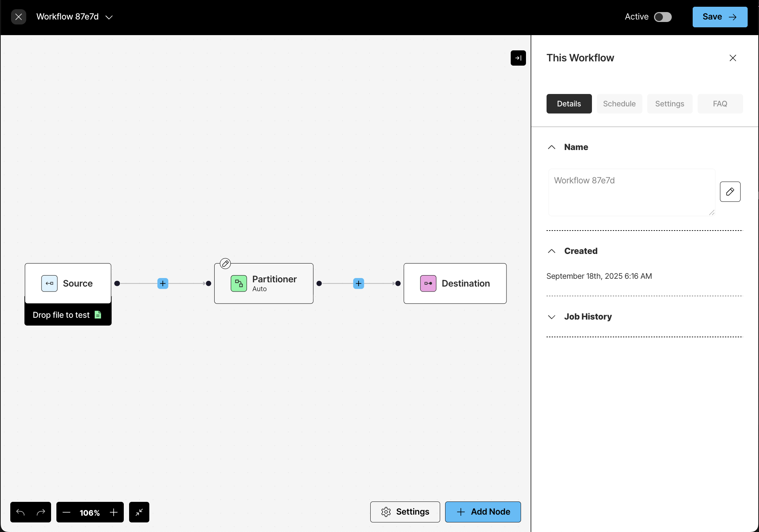
Task: Open the Workflow 87e7d title dropdown
Action: pos(109,17)
